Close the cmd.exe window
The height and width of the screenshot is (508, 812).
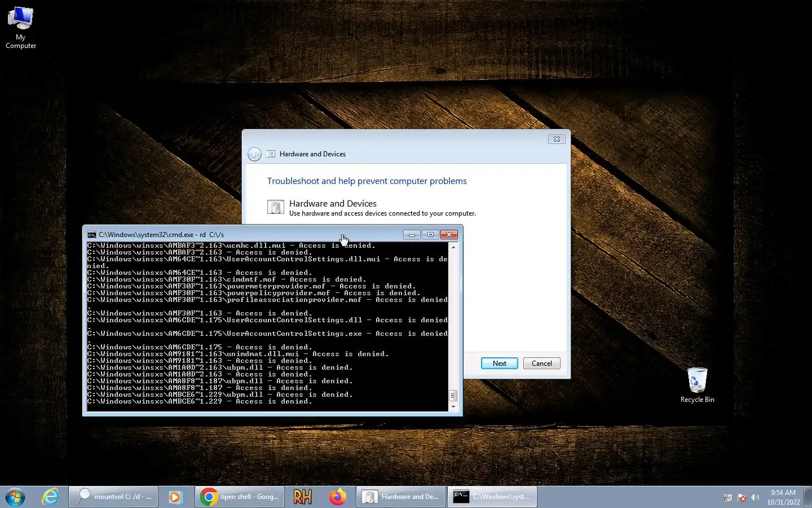(449, 235)
